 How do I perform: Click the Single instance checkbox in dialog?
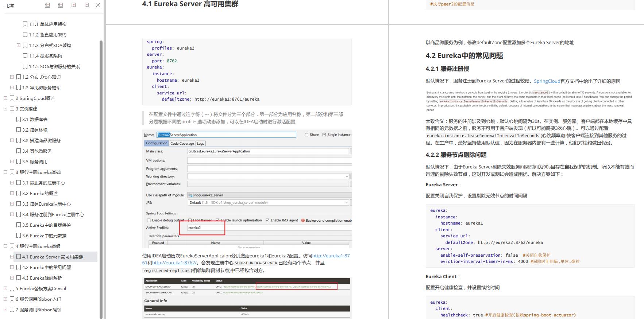(x=324, y=135)
